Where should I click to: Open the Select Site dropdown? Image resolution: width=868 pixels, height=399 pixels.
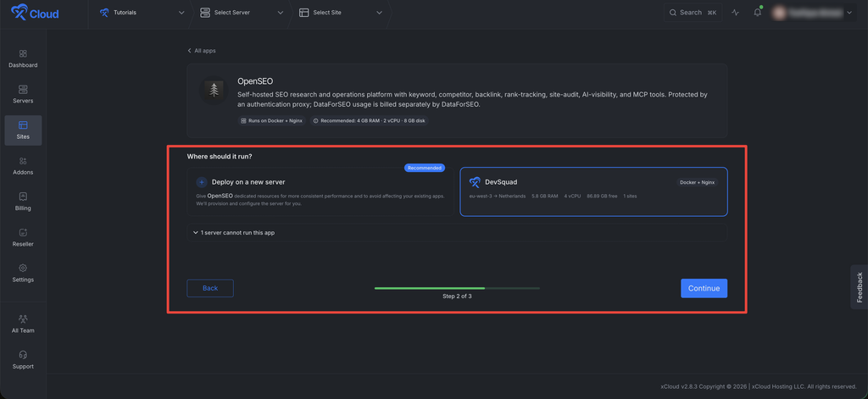341,13
